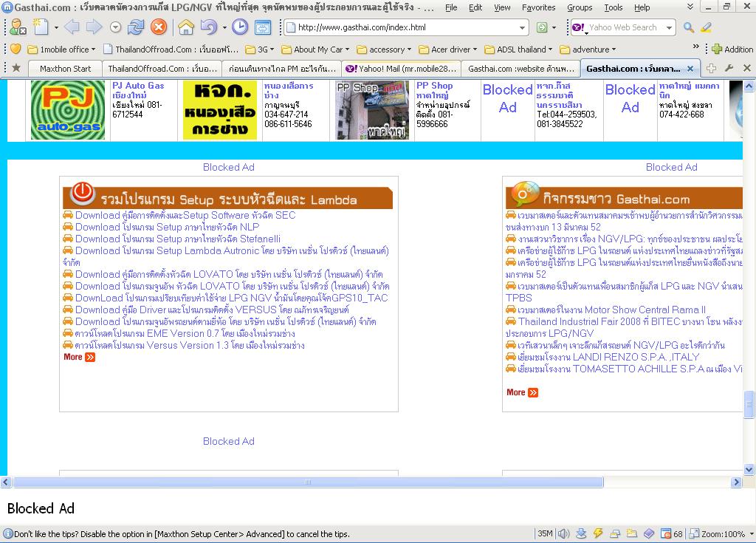Switch to the Yahoo! Mail tab
This screenshot has height=543, width=756.
tap(402, 68)
